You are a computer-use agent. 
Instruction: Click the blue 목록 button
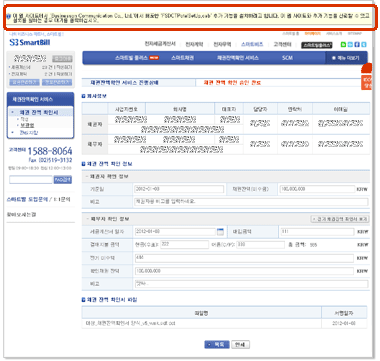pos(217,344)
